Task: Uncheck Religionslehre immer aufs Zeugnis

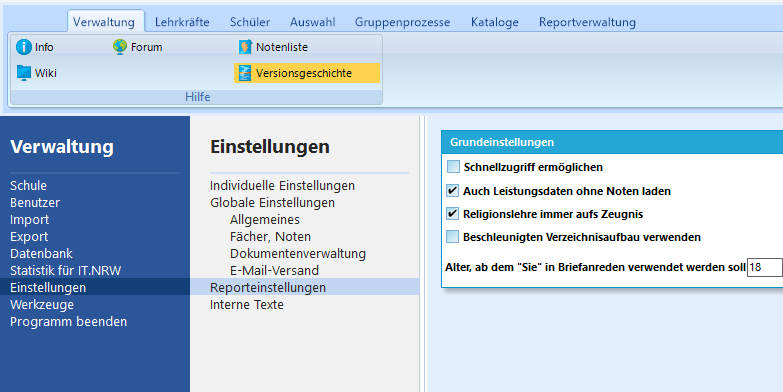Action: [x=452, y=214]
